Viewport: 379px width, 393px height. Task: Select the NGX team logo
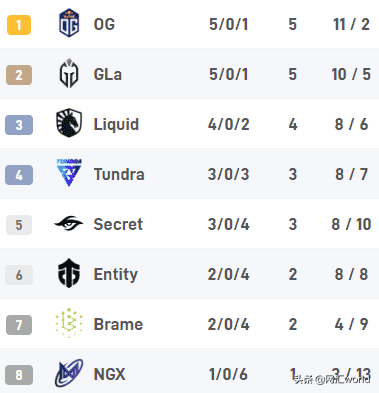tap(69, 373)
